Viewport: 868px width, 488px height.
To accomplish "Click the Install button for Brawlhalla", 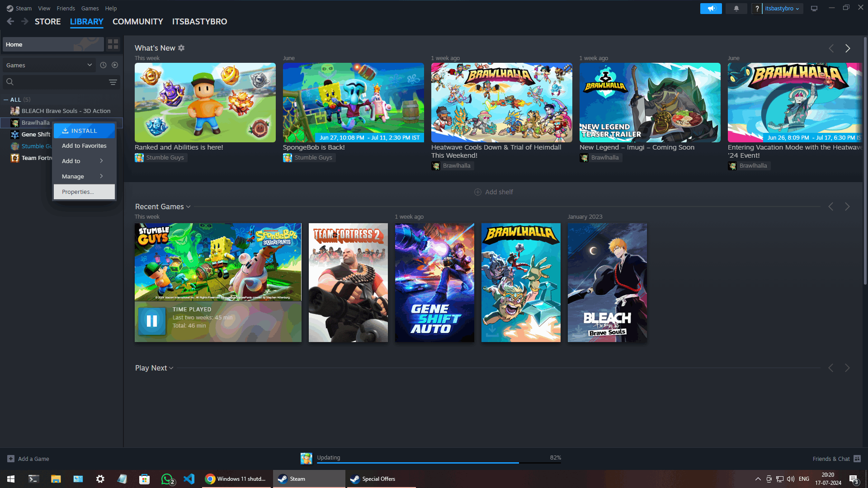I will click(84, 131).
